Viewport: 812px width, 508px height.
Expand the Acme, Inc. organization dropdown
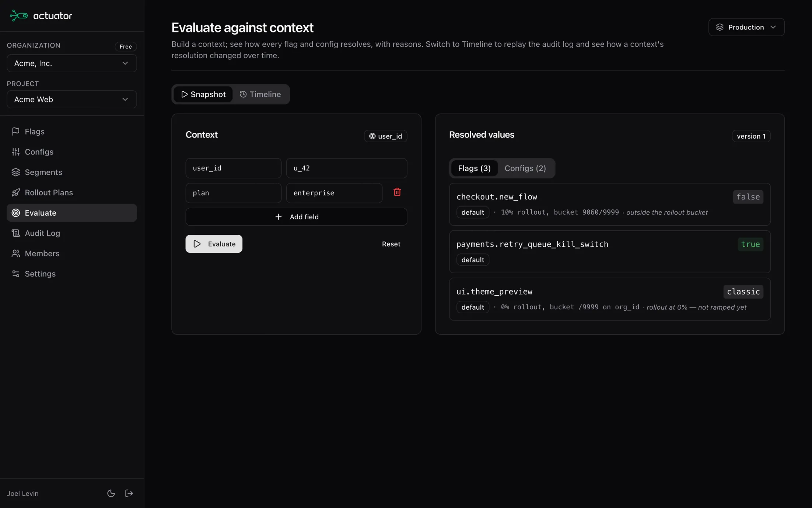pyautogui.click(x=72, y=63)
